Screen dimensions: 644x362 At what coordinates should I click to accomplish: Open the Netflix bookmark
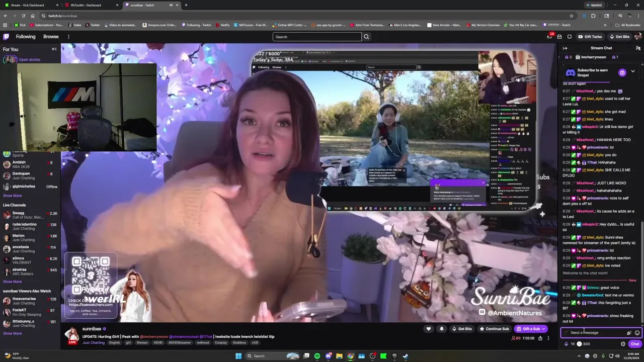222,25
